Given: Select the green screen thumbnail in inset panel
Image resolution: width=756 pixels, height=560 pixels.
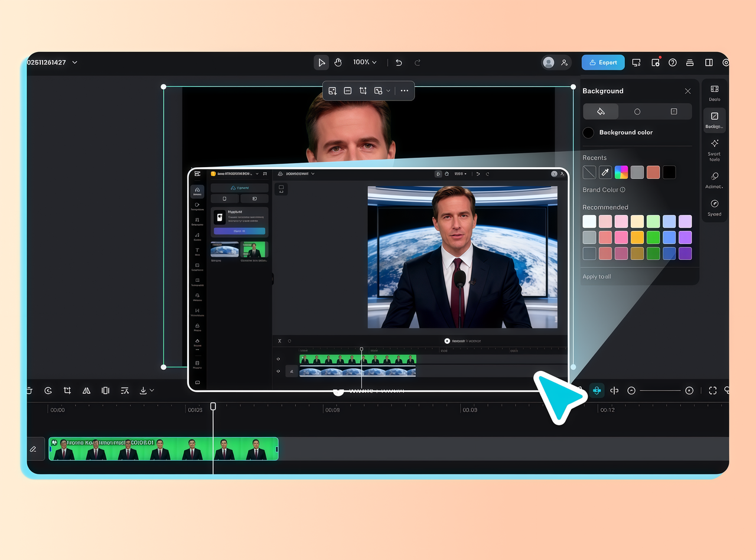Looking at the screenshot, I should click(255, 249).
